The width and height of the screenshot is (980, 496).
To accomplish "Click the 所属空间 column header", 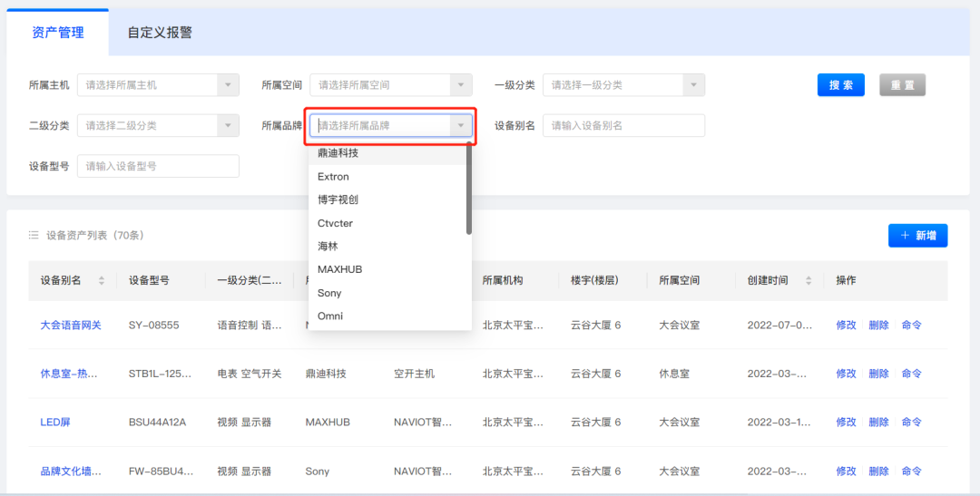I will pos(680,280).
